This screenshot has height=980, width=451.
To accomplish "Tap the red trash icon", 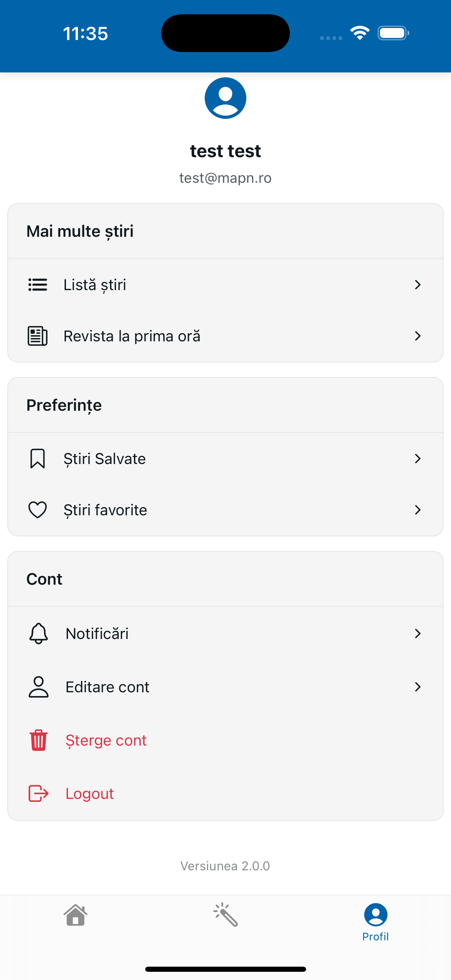I will click(38, 740).
